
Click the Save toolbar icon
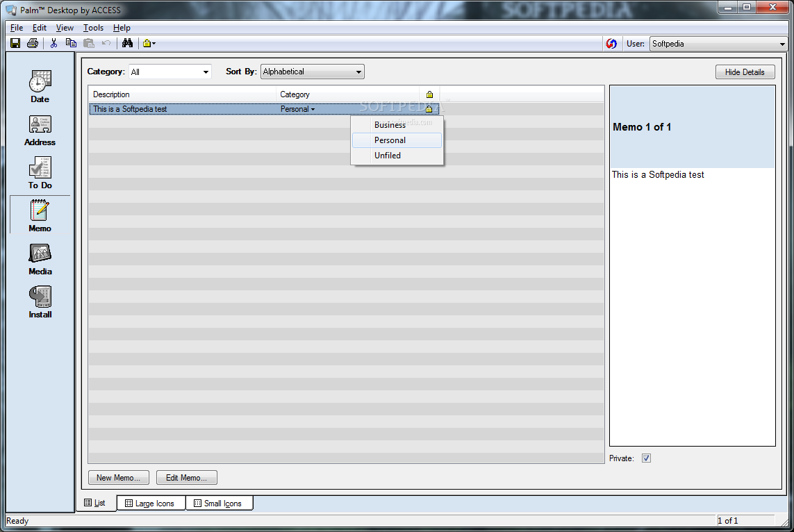[15, 44]
